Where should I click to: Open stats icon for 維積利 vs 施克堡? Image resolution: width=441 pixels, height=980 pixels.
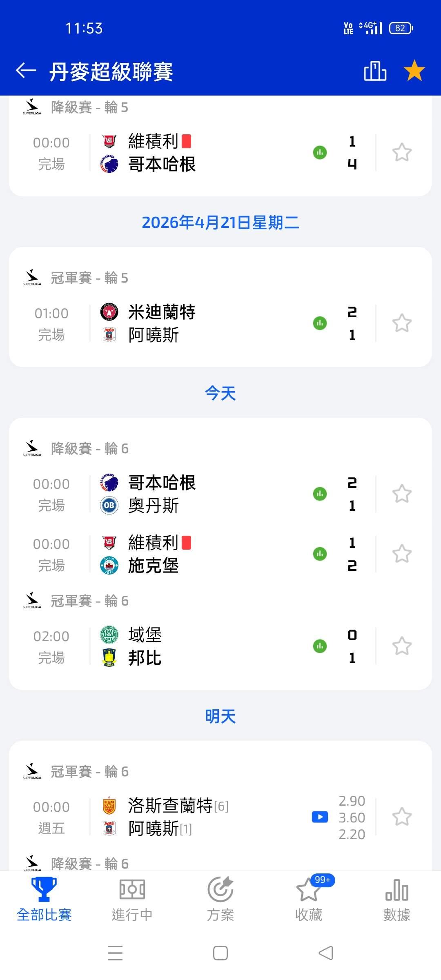pyautogui.click(x=320, y=554)
